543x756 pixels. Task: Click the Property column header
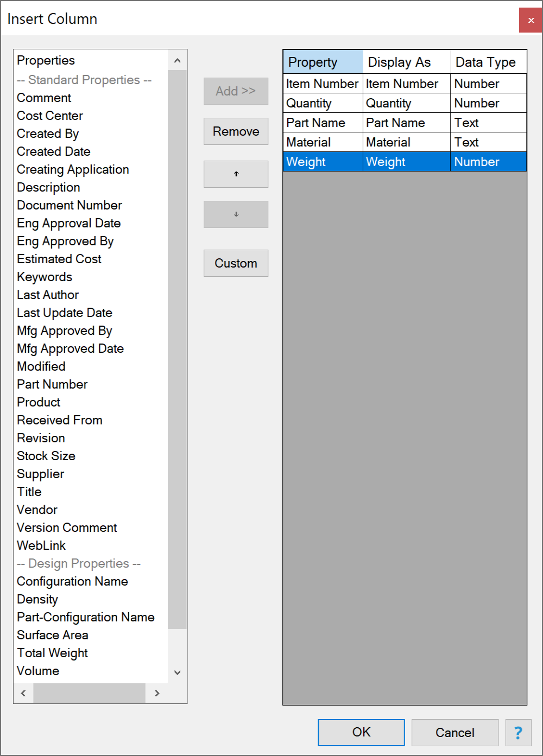[323, 62]
